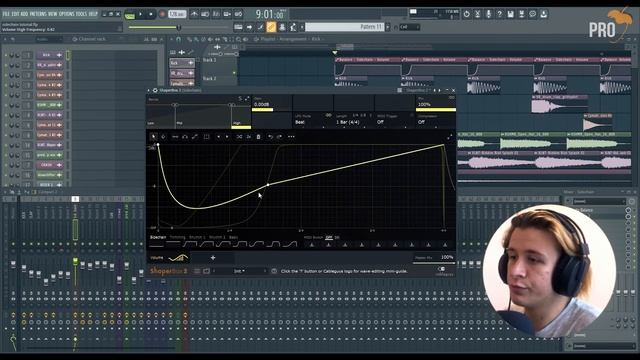
Task: Open the pattern selector arrow after Pattern 11
Action: tap(387, 27)
